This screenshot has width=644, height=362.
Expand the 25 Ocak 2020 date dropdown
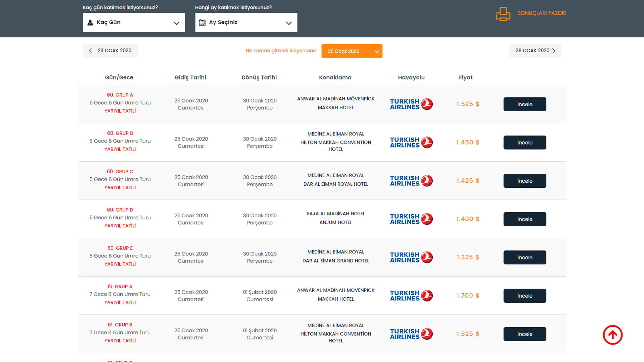(352, 51)
